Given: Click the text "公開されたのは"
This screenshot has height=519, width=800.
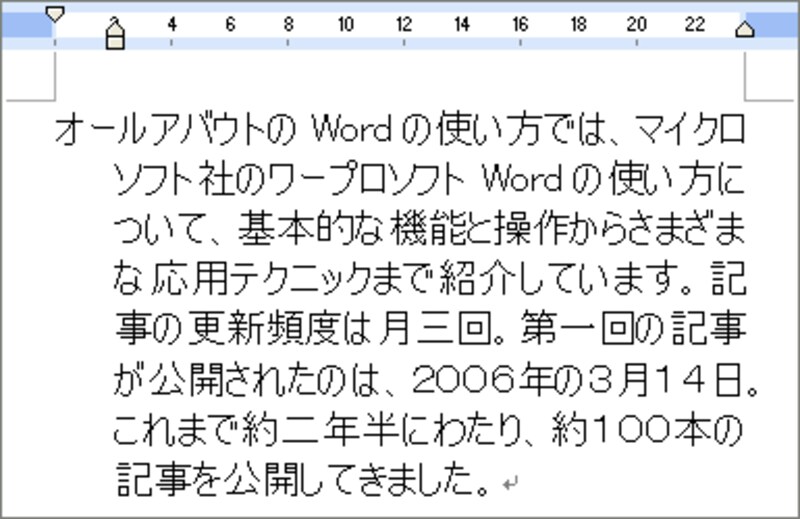Looking at the screenshot, I should 263,378.
